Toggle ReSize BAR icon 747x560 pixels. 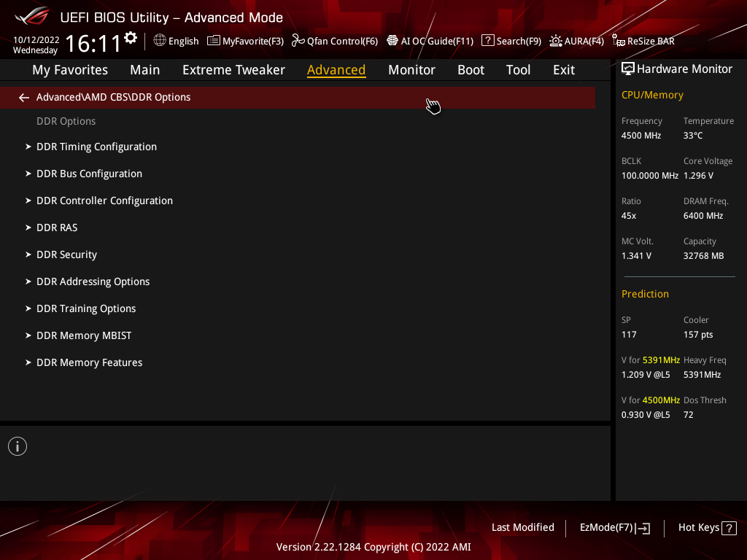619,41
